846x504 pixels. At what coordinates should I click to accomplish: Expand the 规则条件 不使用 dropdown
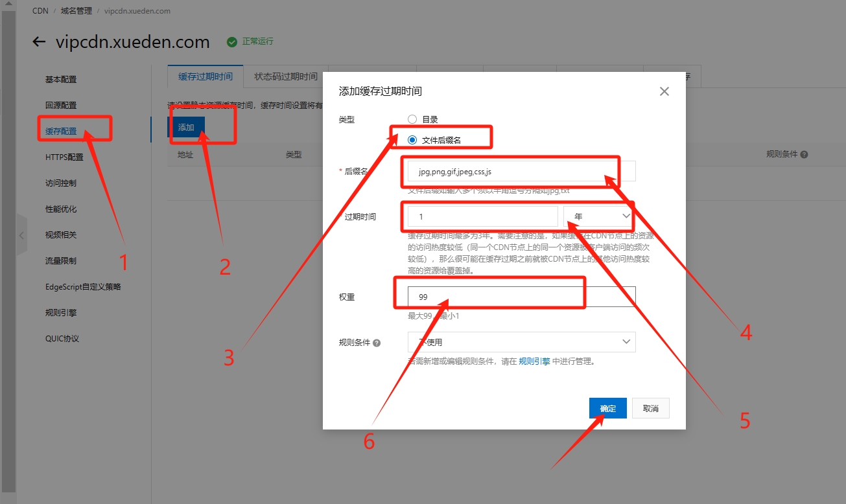(x=521, y=341)
